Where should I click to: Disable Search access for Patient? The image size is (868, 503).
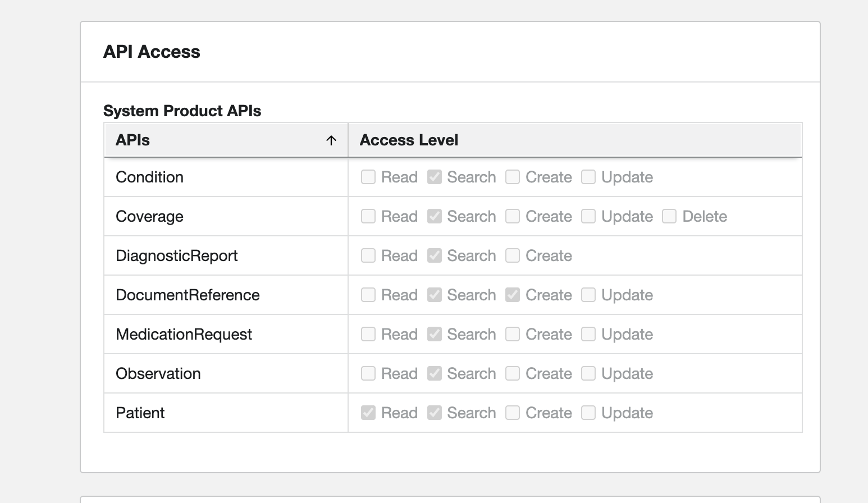pos(434,413)
